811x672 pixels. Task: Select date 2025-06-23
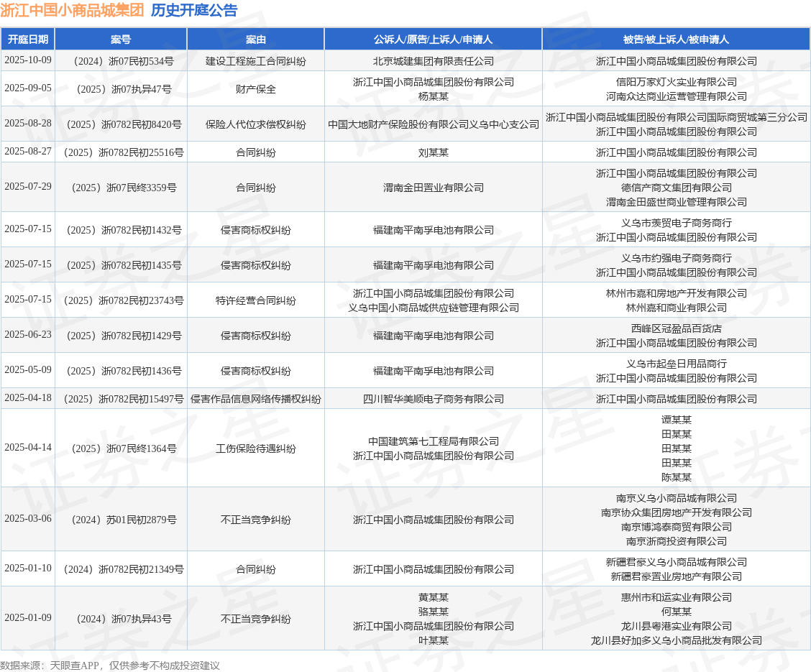[x=28, y=334]
